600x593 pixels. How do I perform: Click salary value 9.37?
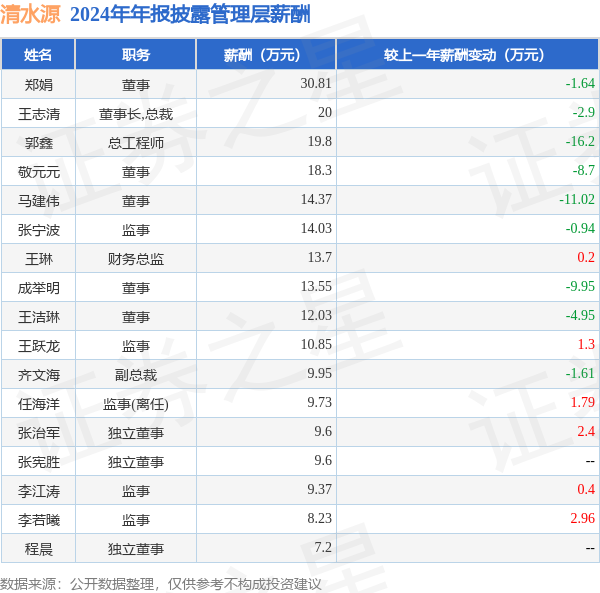pos(320,490)
